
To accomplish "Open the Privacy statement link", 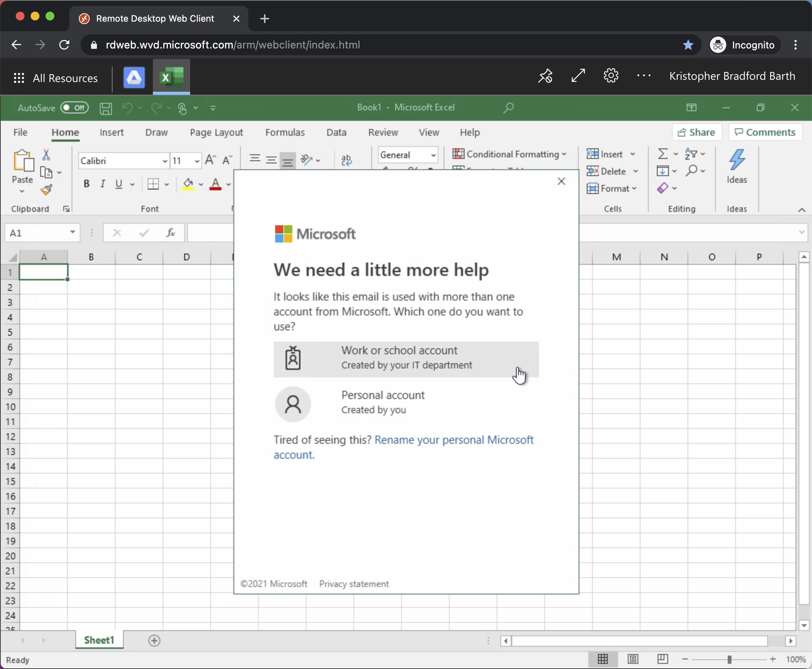I will point(354,584).
